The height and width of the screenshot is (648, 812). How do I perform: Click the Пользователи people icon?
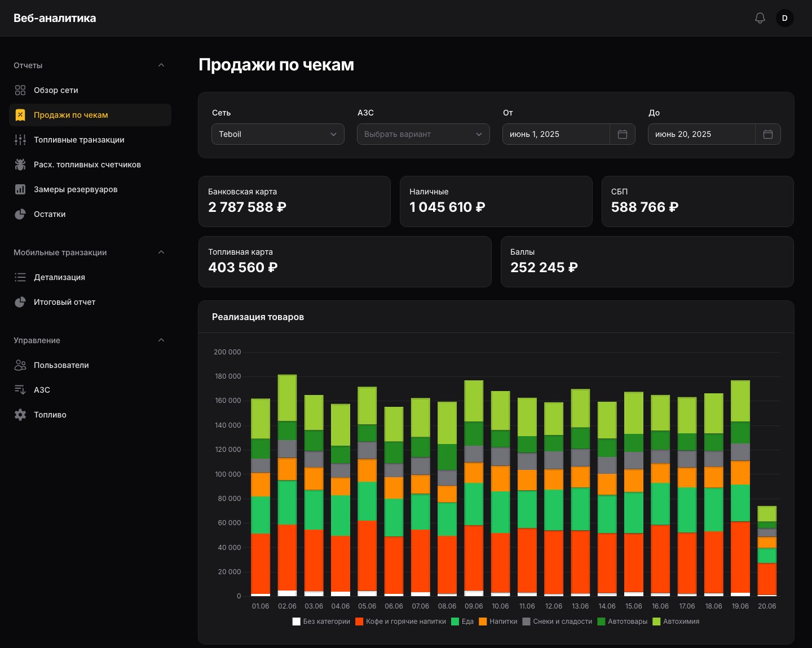[20, 365]
